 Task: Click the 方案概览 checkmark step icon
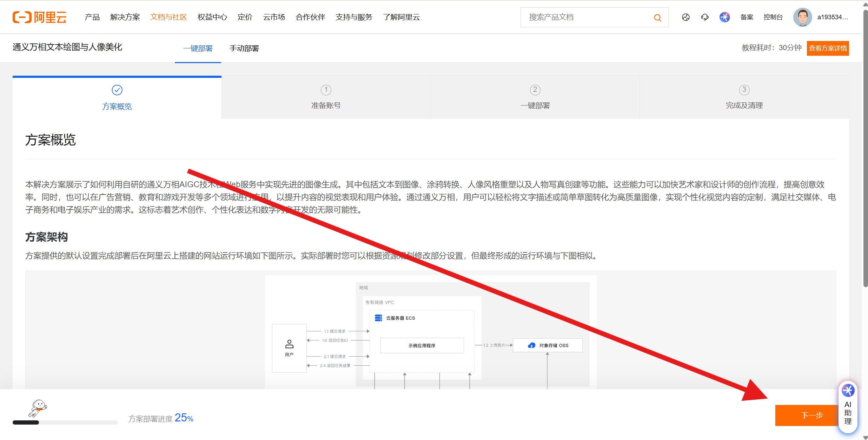click(117, 90)
